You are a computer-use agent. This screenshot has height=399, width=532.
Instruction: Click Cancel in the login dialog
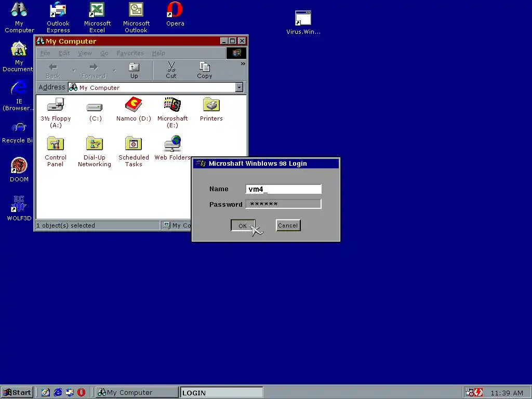coord(288,225)
